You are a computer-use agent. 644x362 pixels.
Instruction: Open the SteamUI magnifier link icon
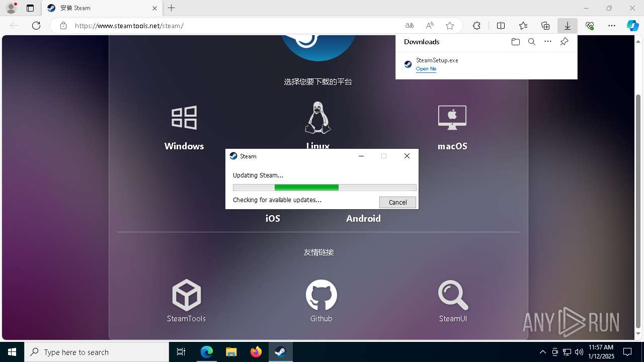point(453,295)
